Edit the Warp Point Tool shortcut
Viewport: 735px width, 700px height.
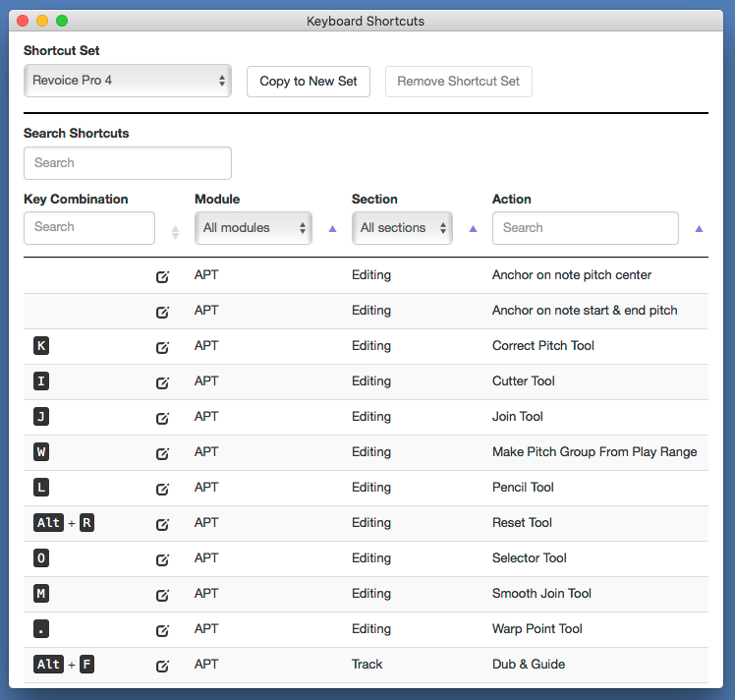pos(163,630)
